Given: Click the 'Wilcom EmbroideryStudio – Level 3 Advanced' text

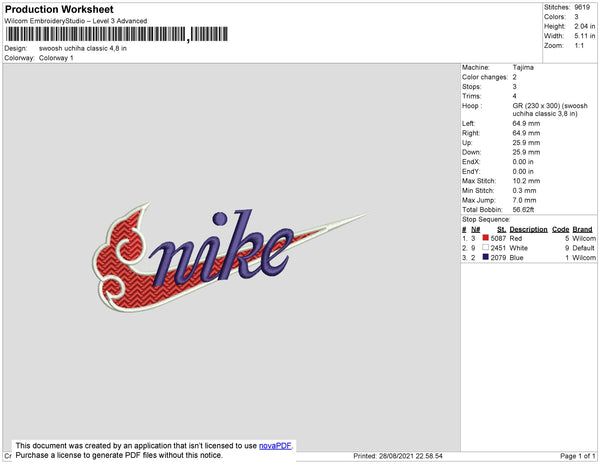Looking at the screenshot, I should pyautogui.click(x=76, y=21).
